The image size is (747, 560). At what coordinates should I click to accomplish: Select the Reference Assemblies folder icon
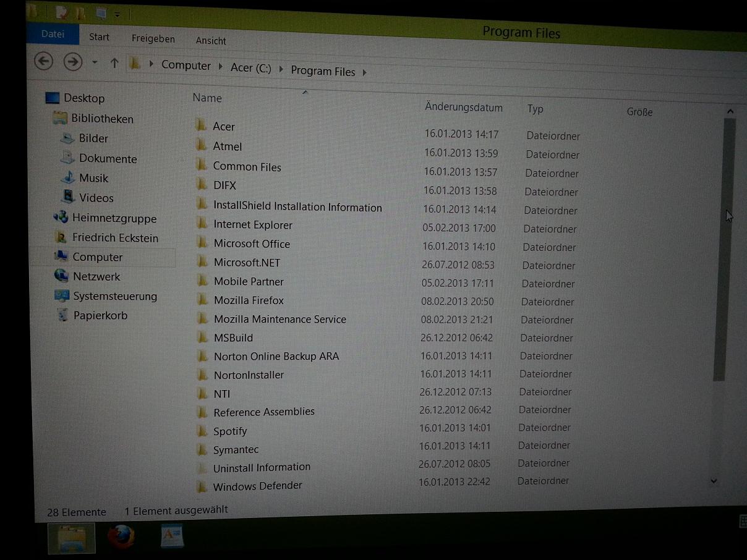coord(202,412)
